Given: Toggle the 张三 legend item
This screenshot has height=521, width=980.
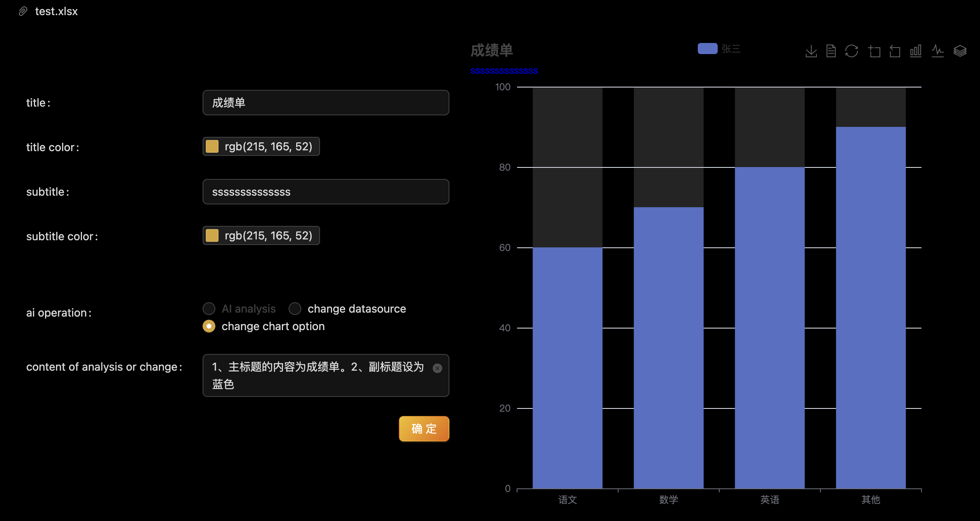Looking at the screenshot, I should 720,49.
